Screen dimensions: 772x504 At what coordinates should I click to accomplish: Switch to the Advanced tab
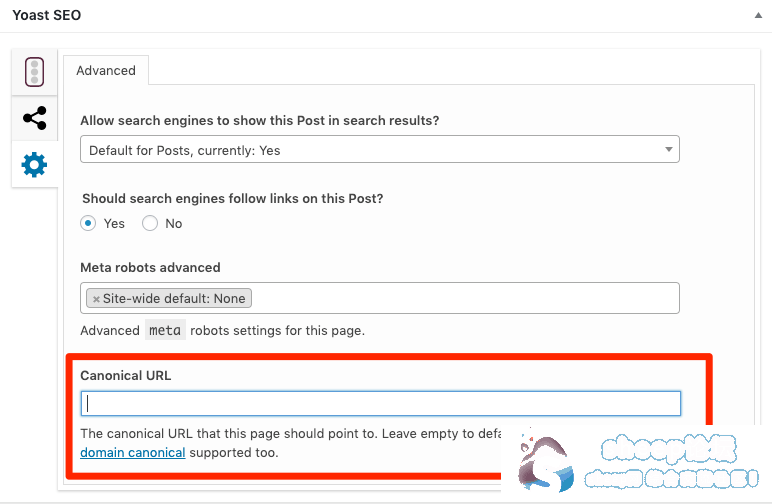[x=106, y=70]
